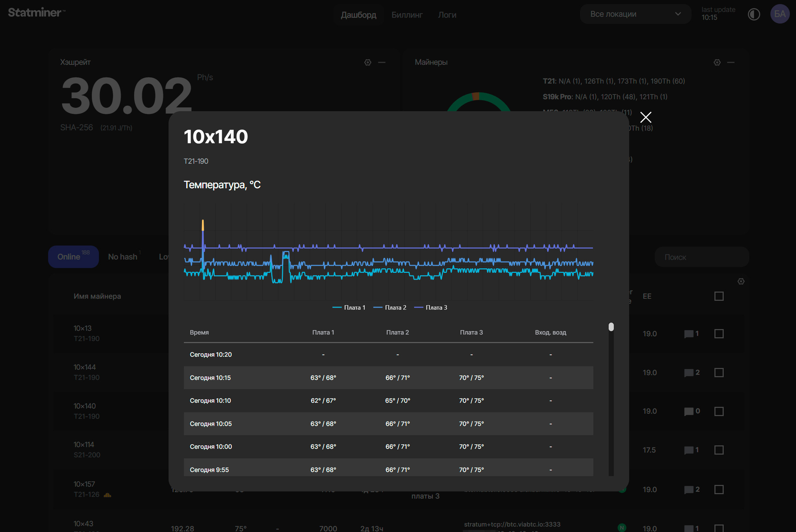
Task: Open miner 10x43 in the list
Action: point(83,524)
